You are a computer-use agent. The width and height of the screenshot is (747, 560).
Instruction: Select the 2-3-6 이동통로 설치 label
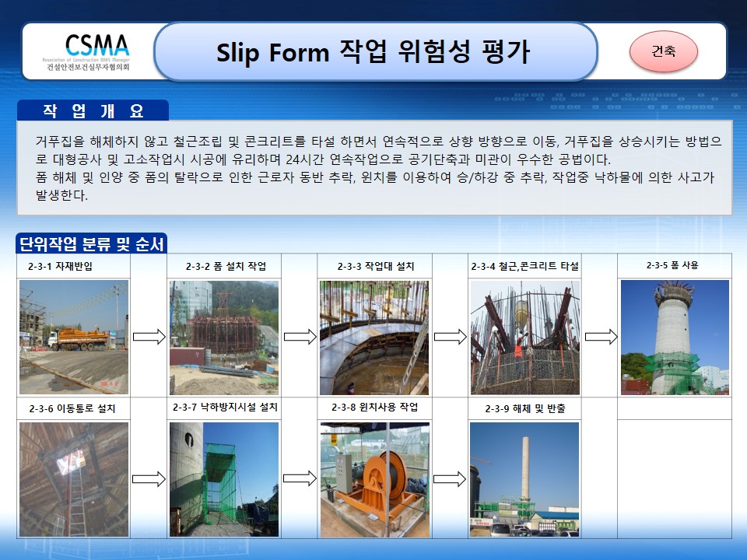pyautogui.click(x=72, y=408)
